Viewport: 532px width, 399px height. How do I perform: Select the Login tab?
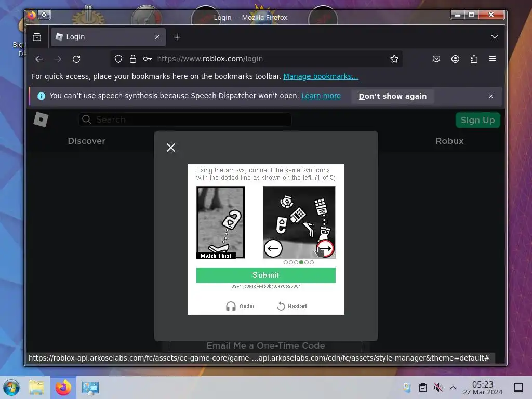[x=108, y=37]
